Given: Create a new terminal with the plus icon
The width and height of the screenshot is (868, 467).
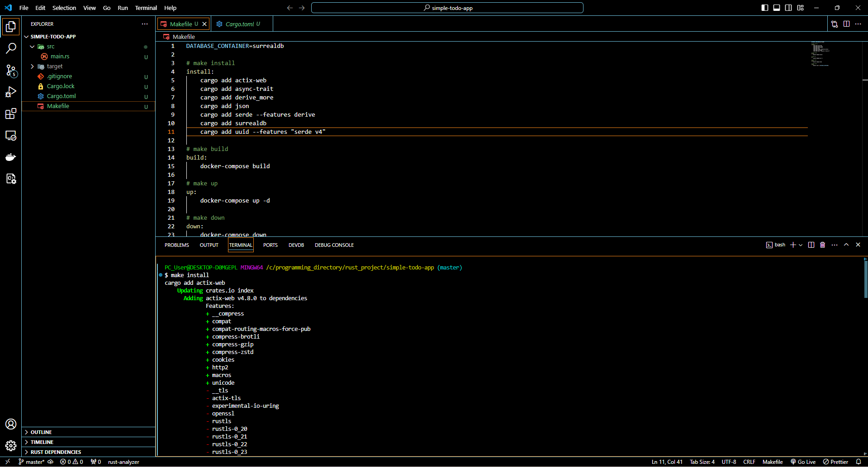Looking at the screenshot, I should click(792, 245).
